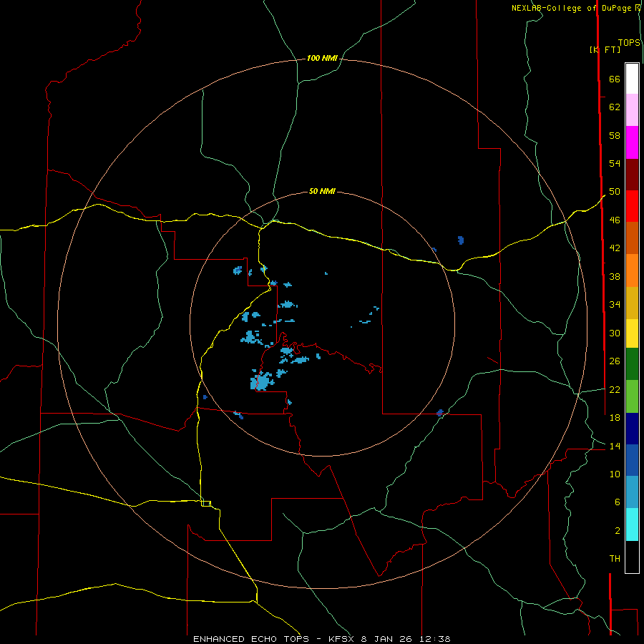Click the black TH threshold swatch
The image size is (644, 644).
632,557
